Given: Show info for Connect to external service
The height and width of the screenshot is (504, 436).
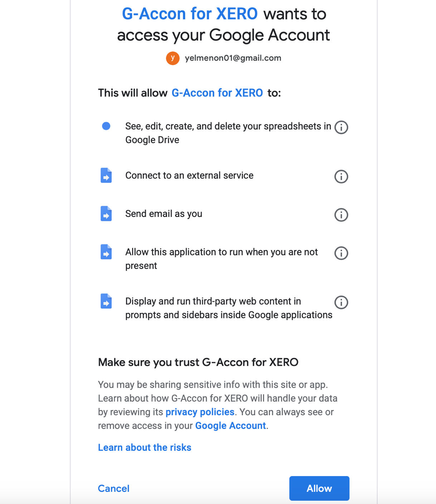Looking at the screenshot, I should click(341, 176).
